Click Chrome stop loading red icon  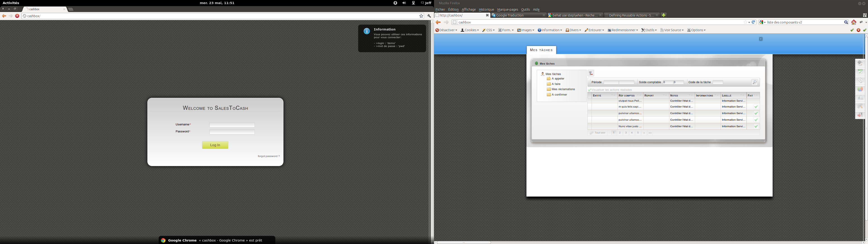pyautogui.click(x=17, y=16)
